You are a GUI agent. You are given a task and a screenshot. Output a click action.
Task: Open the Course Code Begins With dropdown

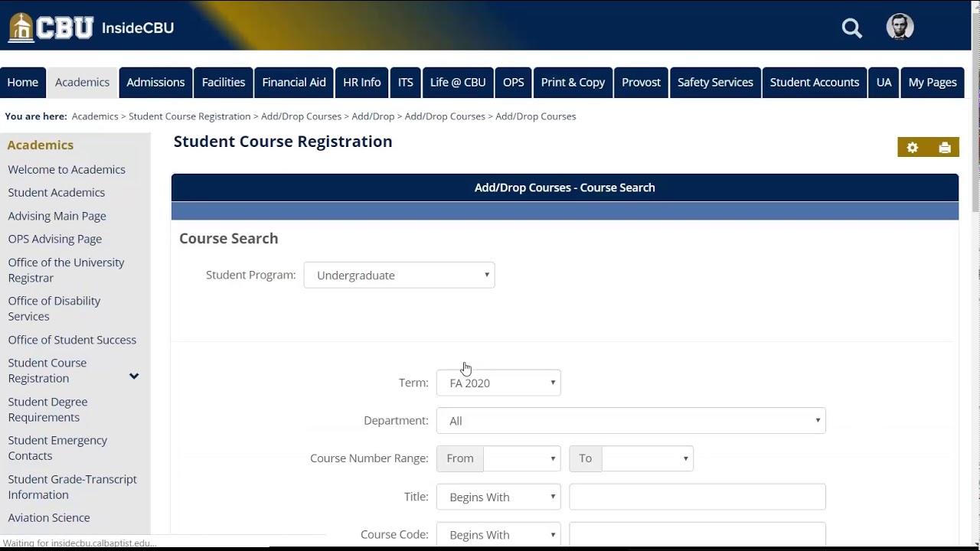point(498,534)
